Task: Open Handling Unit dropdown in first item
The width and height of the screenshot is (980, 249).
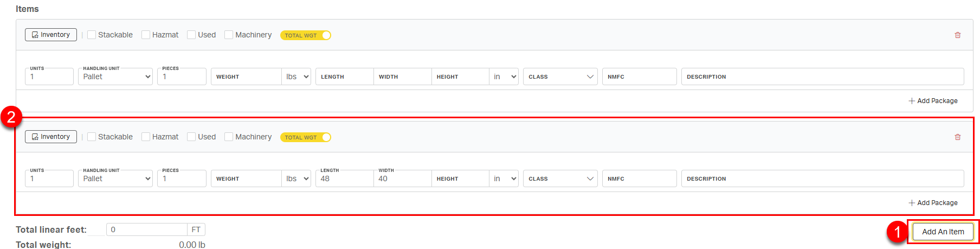Action: (x=116, y=76)
